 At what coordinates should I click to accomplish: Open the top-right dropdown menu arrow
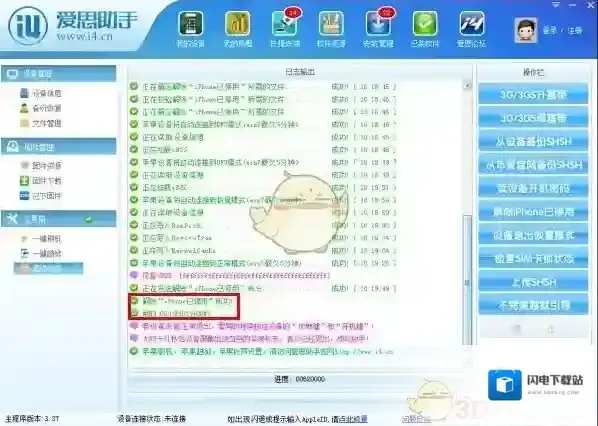pyautogui.click(x=556, y=5)
